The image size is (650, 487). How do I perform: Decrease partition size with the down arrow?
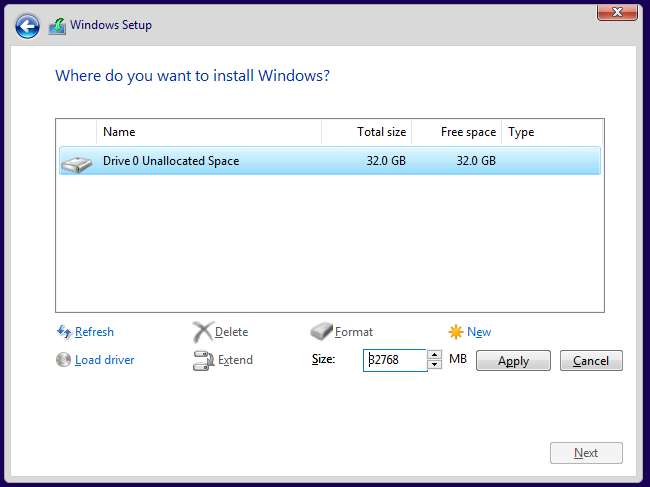pyautogui.click(x=434, y=366)
